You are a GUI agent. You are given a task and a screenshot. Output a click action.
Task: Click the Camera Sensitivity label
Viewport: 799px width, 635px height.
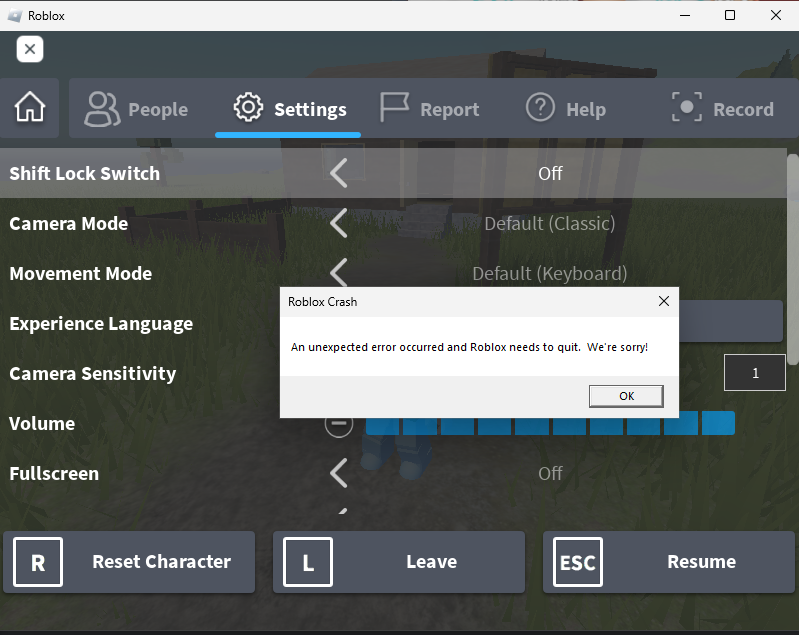click(x=93, y=374)
